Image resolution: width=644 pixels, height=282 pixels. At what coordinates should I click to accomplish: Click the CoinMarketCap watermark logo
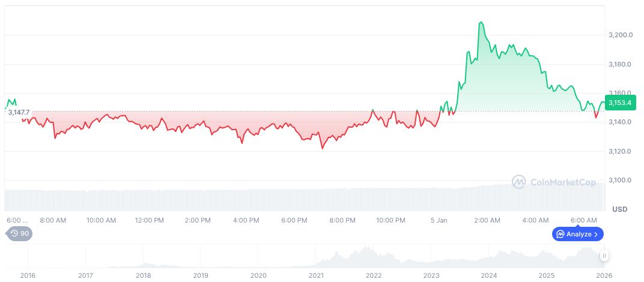coord(519,181)
